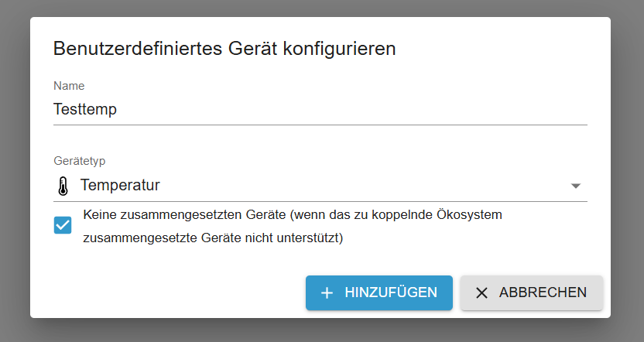Click the X icon on the Abbrechen button
The width and height of the screenshot is (644, 342).
[x=481, y=293]
